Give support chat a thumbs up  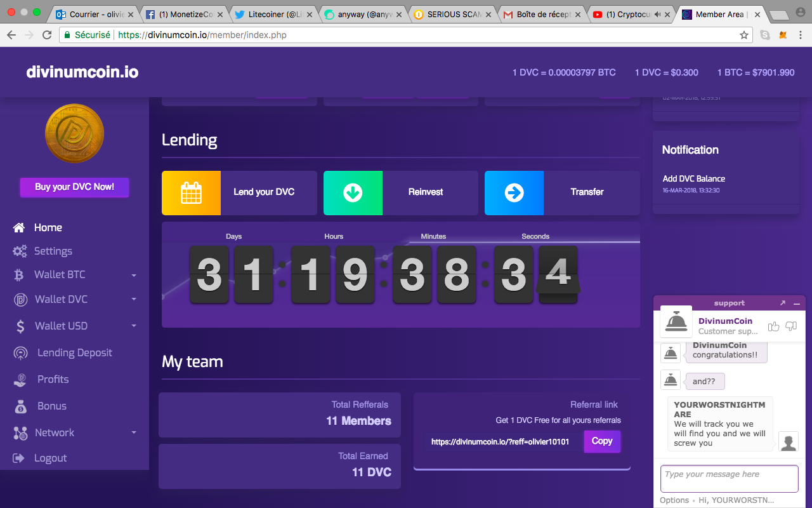[x=773, y=326]
